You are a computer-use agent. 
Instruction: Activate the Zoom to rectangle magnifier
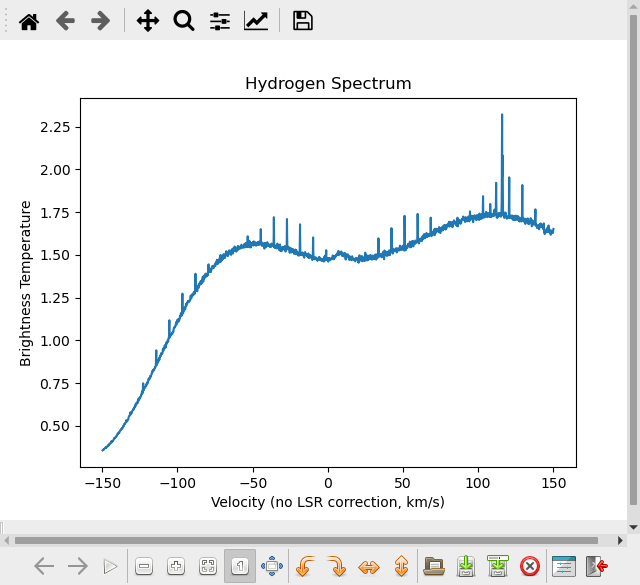[x=184, y=21]
